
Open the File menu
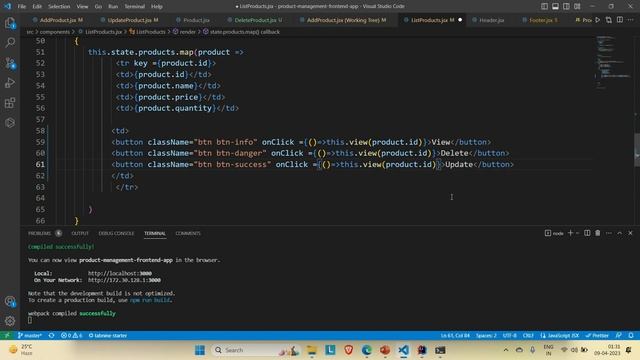point(22,7)
